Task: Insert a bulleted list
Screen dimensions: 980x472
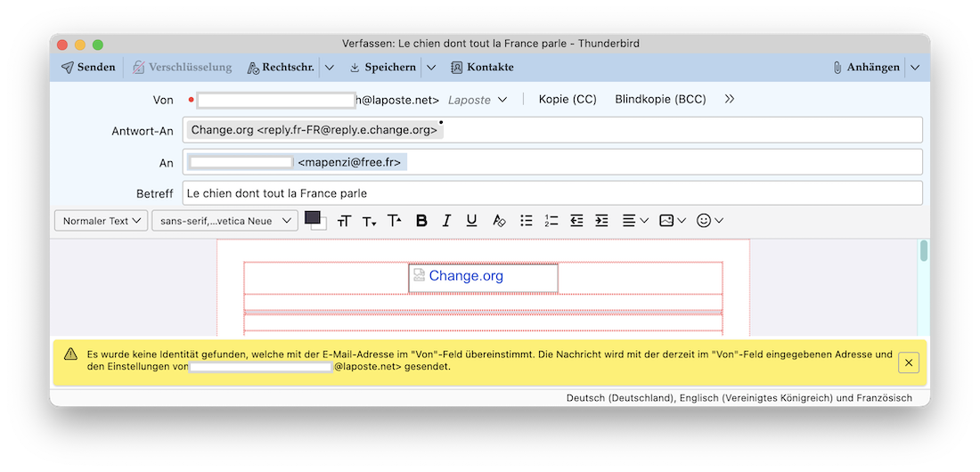Action: tap(527, 221)
